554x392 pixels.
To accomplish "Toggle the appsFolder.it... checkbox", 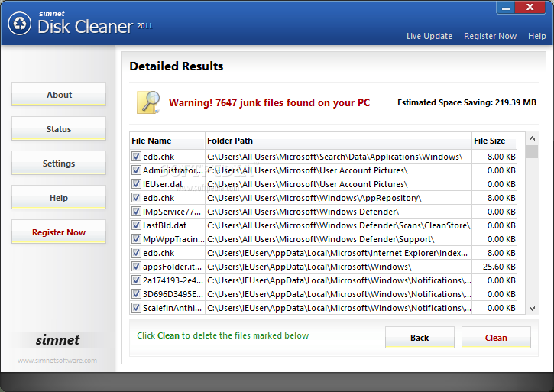I will coord(136,267).
